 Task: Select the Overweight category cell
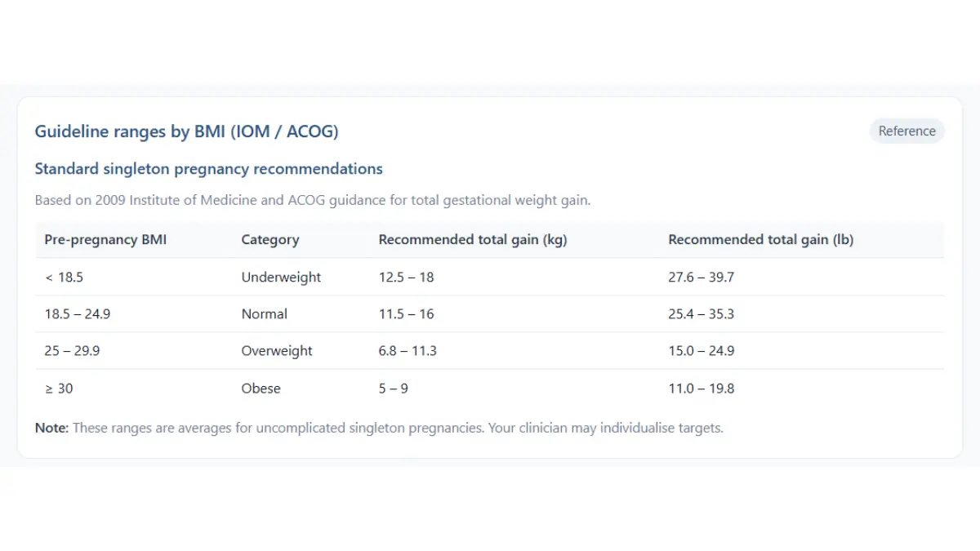click(x=277, y=351)
